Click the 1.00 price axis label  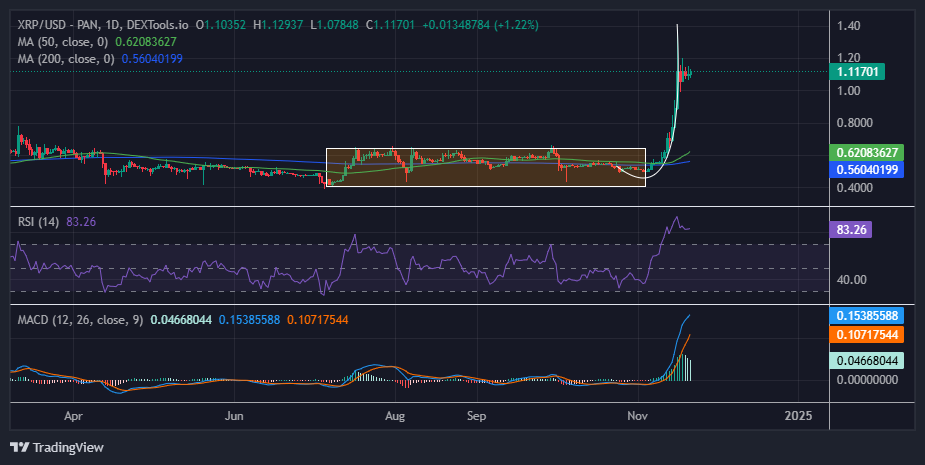click(x=848, y=91)
